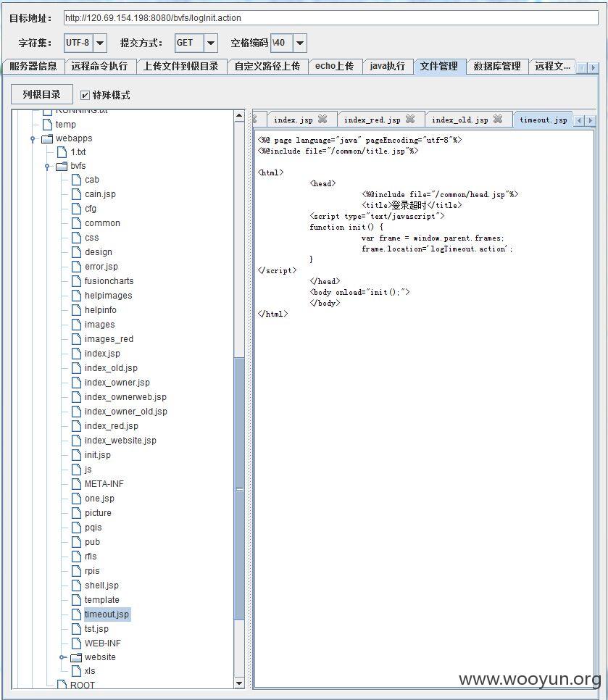The image size is (608, 700).
Task: Click the file icon next to cain.jsp
Action: pyautogui.click(x=76, y=194)
